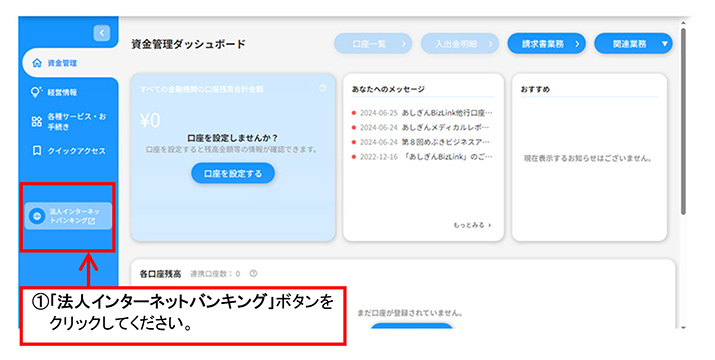
Task: Click the 口座を設定しませんか？ prompt text
Action: pos(233,138)
